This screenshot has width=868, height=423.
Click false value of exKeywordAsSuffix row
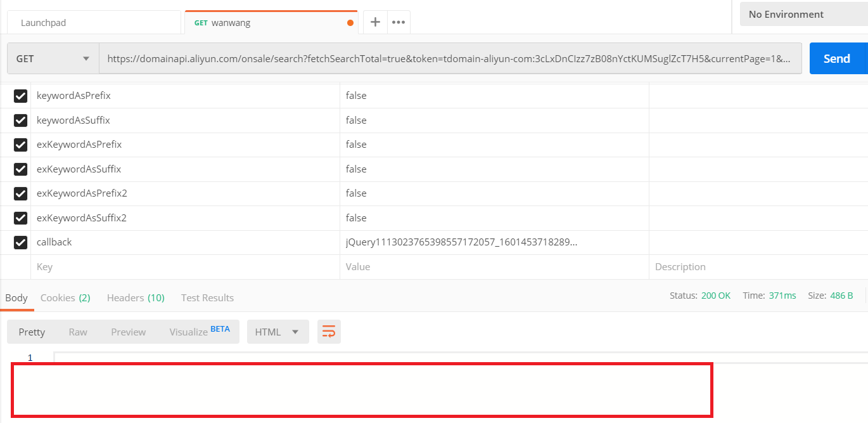click(x=356, y=169)
